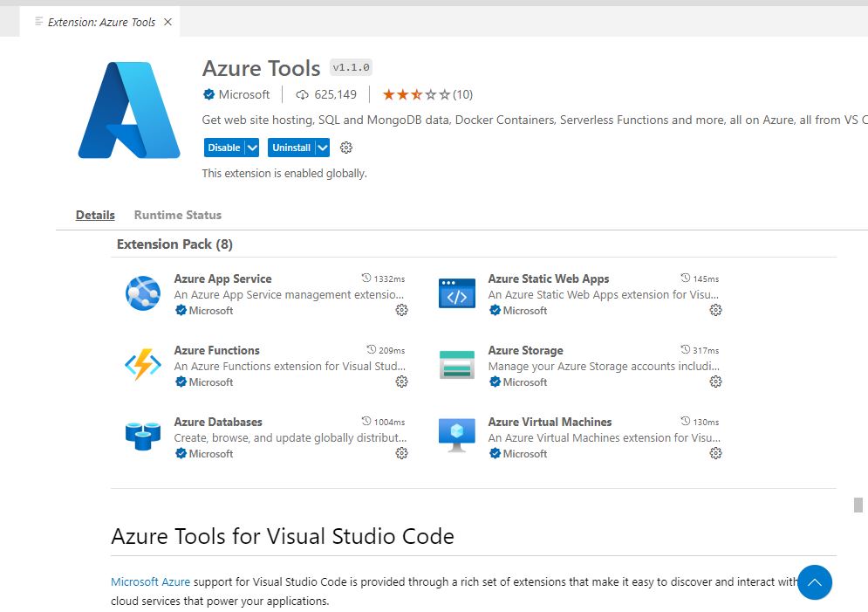Close the Extension: Azure Tools tab
The image size is (868, 612).
tap(167, 22)
